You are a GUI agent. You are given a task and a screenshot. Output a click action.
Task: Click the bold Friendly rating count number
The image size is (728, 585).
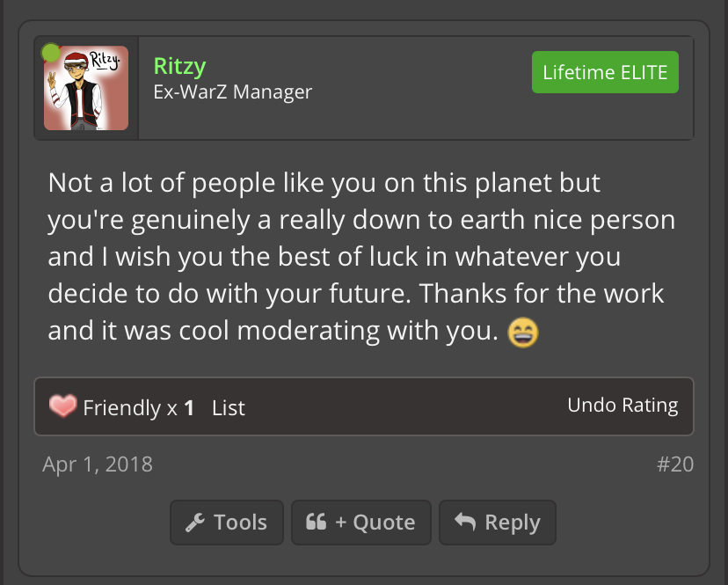(x=189, y=408)
